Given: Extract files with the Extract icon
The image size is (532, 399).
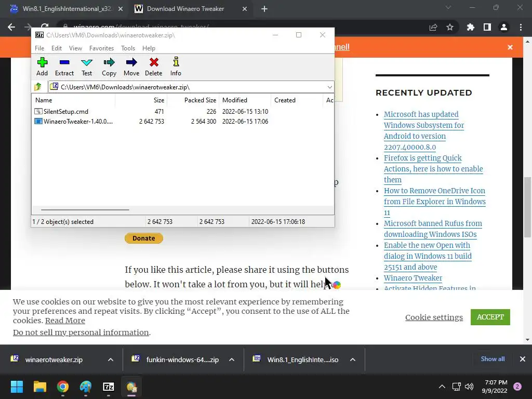Looking at the screenshot, I should click(64, 66).
